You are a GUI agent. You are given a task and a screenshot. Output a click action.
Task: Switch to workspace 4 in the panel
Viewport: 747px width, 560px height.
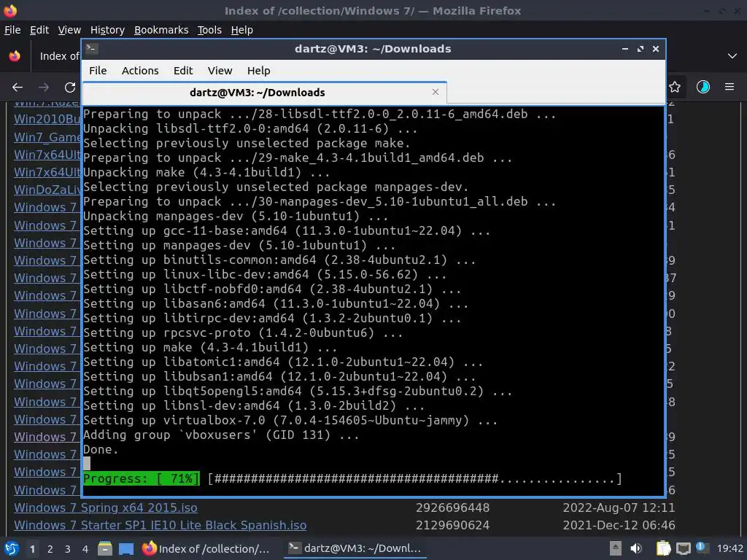(85, 549)
